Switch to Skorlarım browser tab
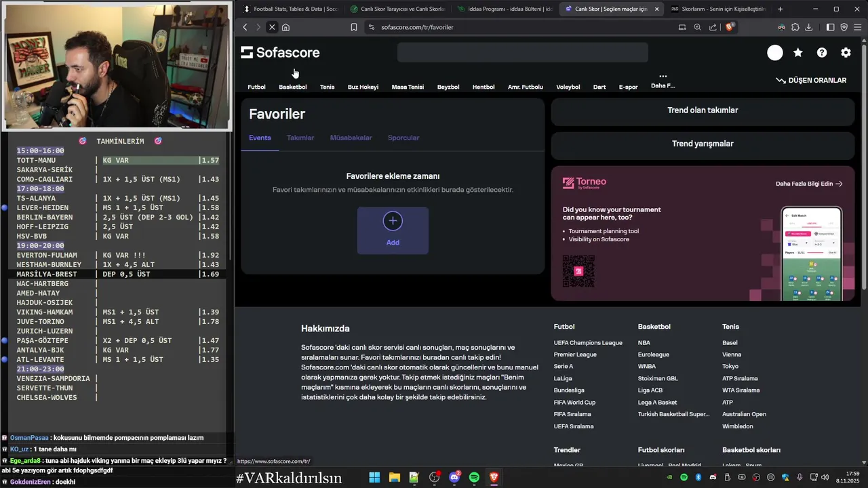 (x=717, y=9)
